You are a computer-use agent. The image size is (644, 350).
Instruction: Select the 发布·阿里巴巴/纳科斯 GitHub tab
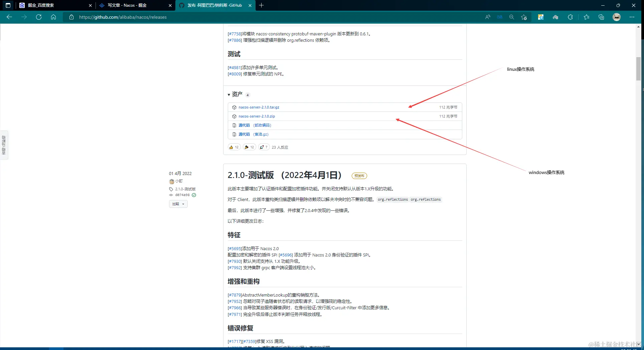click(215, 5)
